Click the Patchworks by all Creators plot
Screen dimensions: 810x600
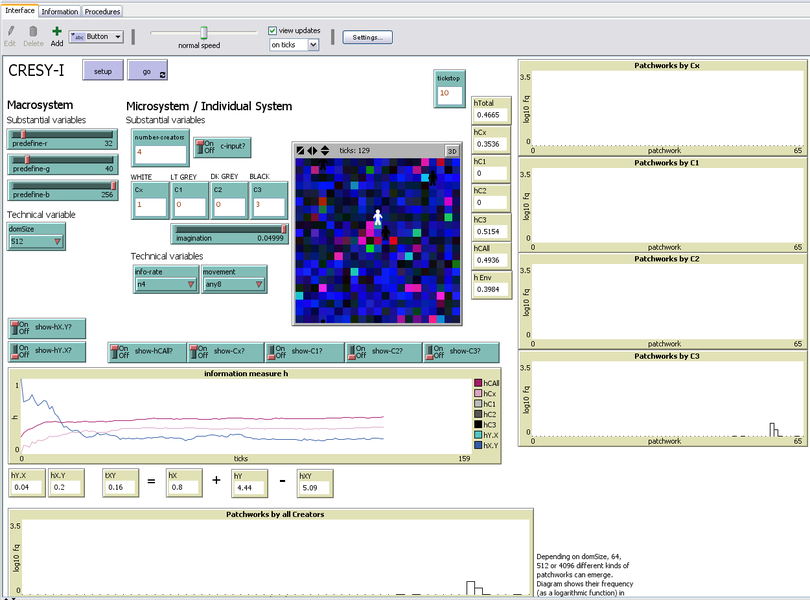(x=271, y=553)
